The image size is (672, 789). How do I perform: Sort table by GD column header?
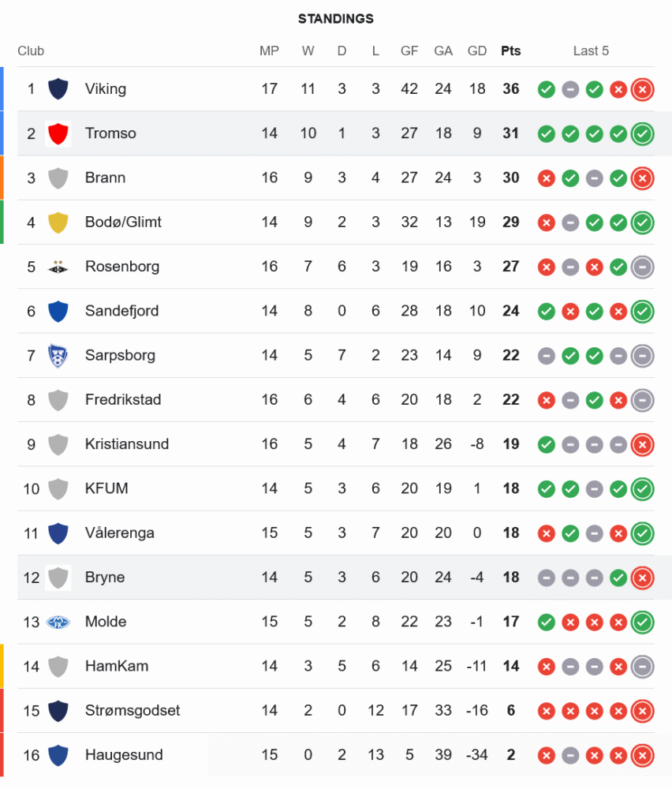pos(476,51)
